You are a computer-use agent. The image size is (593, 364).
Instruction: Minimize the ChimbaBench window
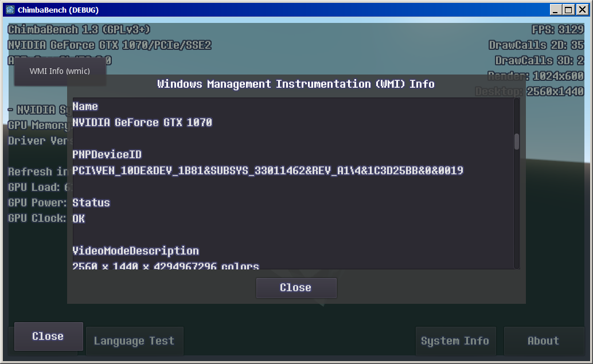coord(555,10)
